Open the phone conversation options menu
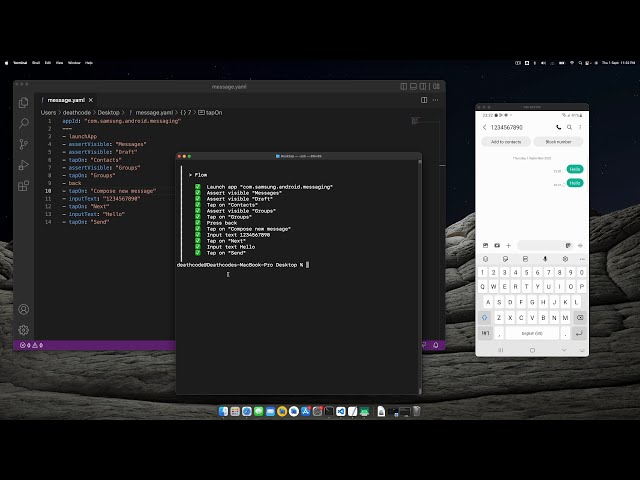The image size is (640, 480). coord(580,127)
